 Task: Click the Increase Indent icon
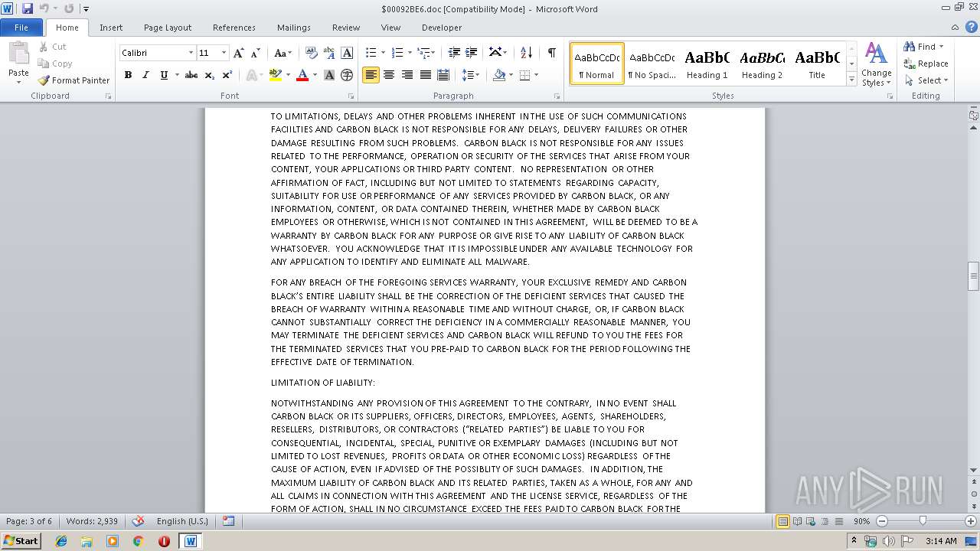472,53
